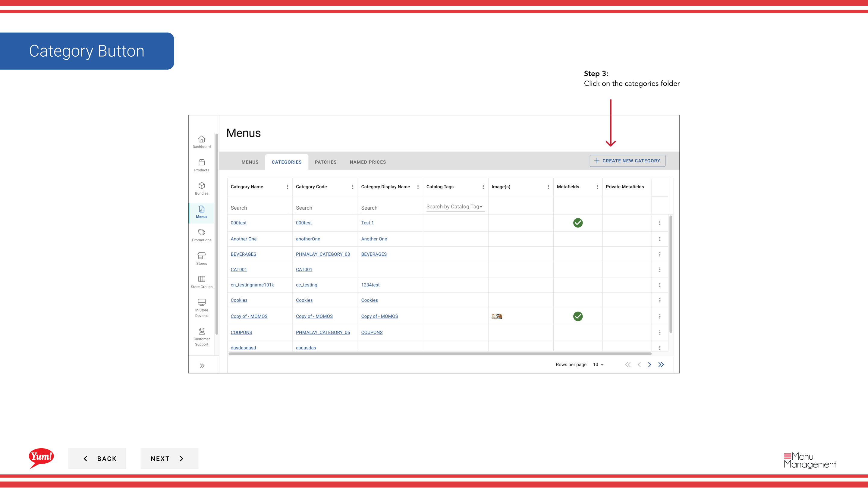Open row actions for 000test
Screen dimensions: 868x488
(x=660, y=223)
